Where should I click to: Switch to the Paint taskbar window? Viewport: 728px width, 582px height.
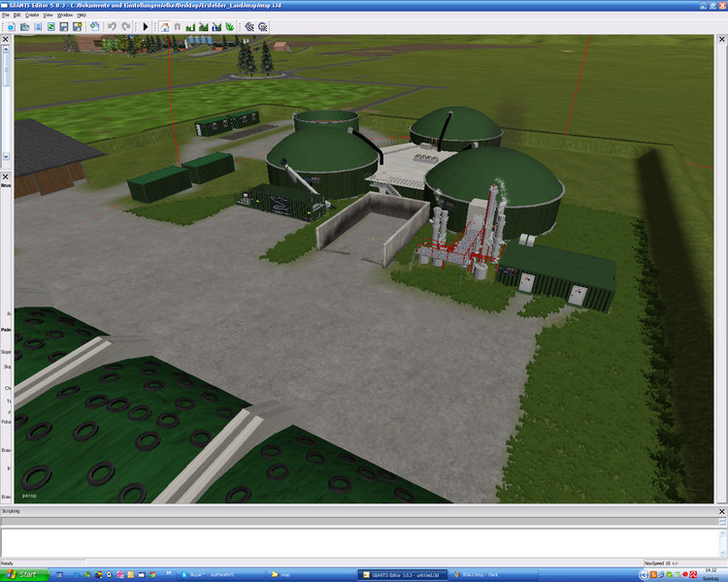point(492,575)
